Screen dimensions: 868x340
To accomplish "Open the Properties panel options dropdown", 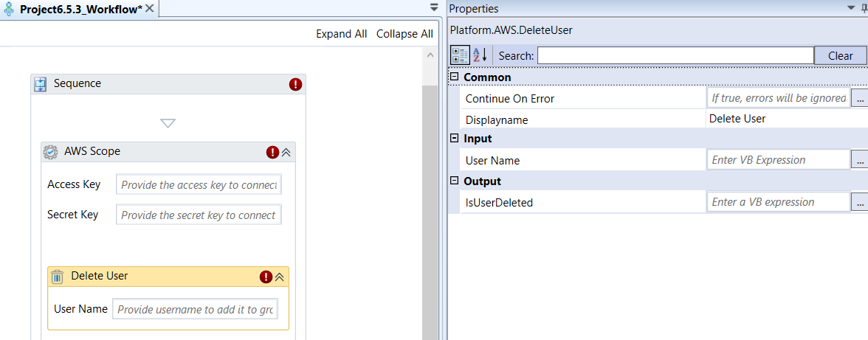I will pos(851,7).
